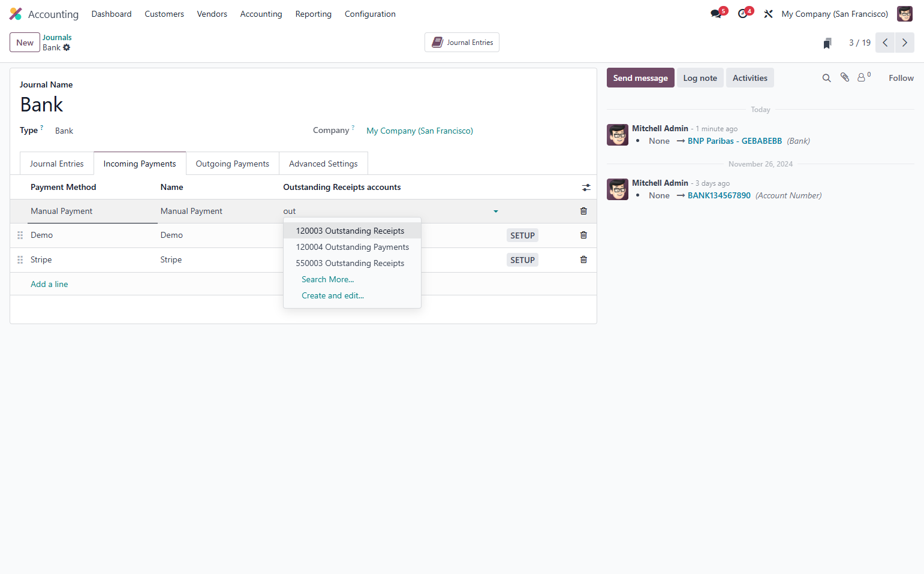This screenshot has width=924, height=574.
Task: Open the Reporting menu
Action: [x=314, y=14]
